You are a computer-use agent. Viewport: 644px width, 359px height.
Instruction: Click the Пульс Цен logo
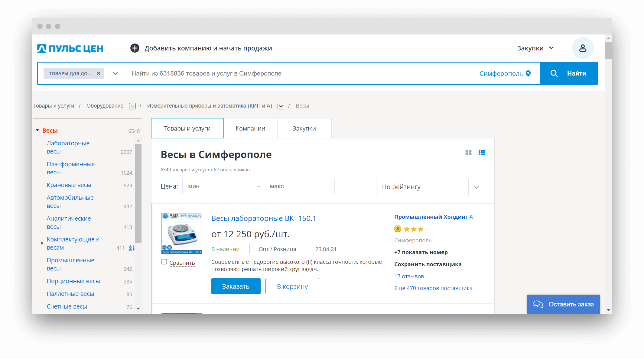(x=70, y=48)
